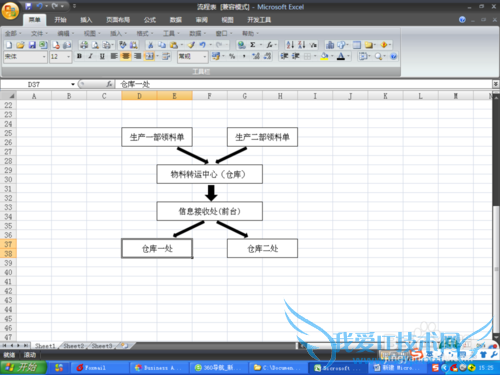Click the percent style icon
This screenshot has height=375, width=500.
[232, 56]
